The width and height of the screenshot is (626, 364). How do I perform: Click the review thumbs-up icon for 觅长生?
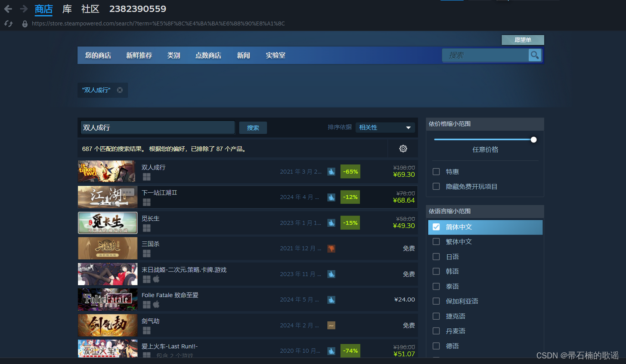[331, 223]
